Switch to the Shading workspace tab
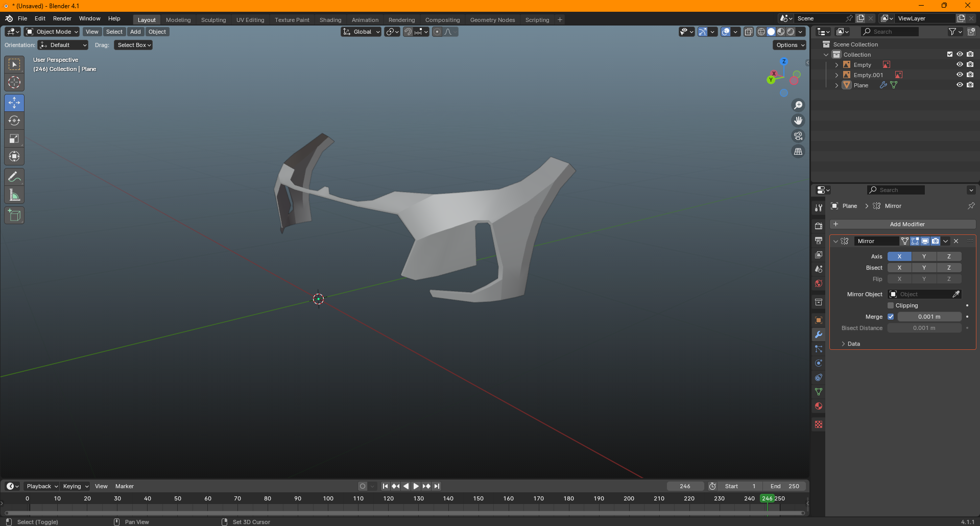The width and height of the screenshot is (980, 526). [x=330, y=20]
